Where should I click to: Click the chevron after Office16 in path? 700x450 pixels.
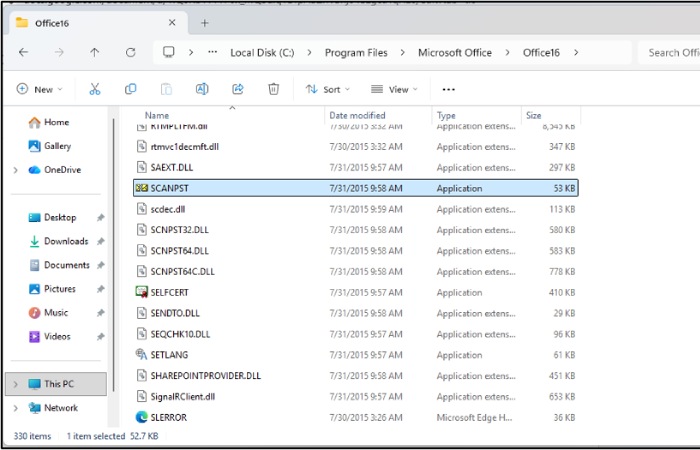coord(576,53)
